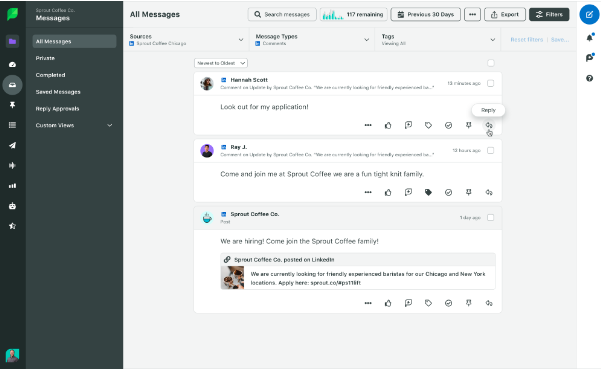Open the compose pencil button
The image size is (601, 373).
coord(589,15)
